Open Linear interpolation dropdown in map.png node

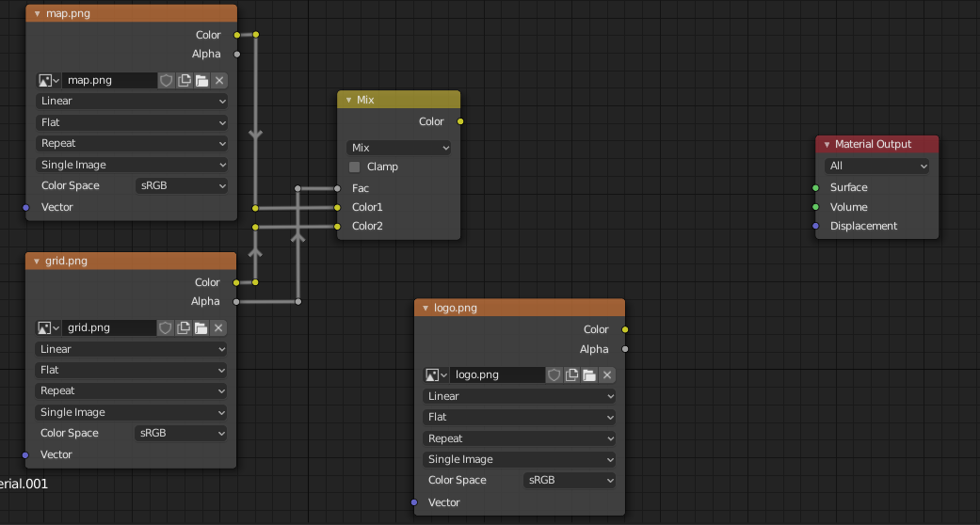pyautogui.click(x=132, y=102)
